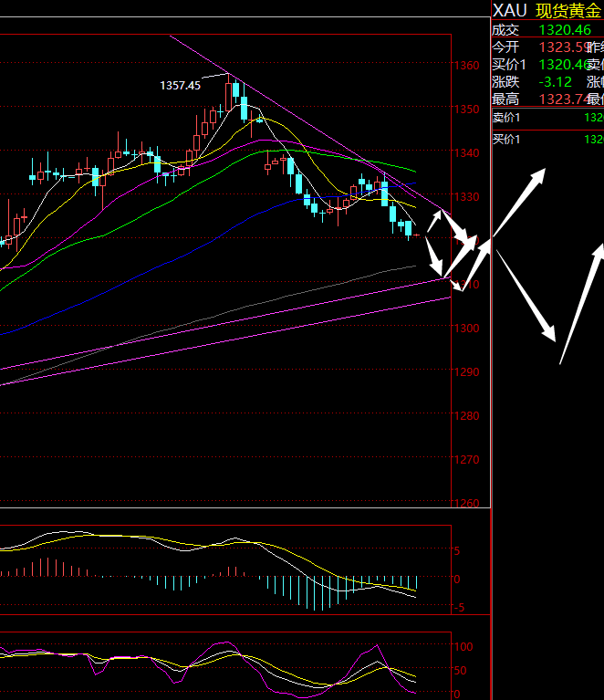Screen dimensions: 604x700
Task: Click the 卖价1 row in the order book
Action: tap(547, 118)
